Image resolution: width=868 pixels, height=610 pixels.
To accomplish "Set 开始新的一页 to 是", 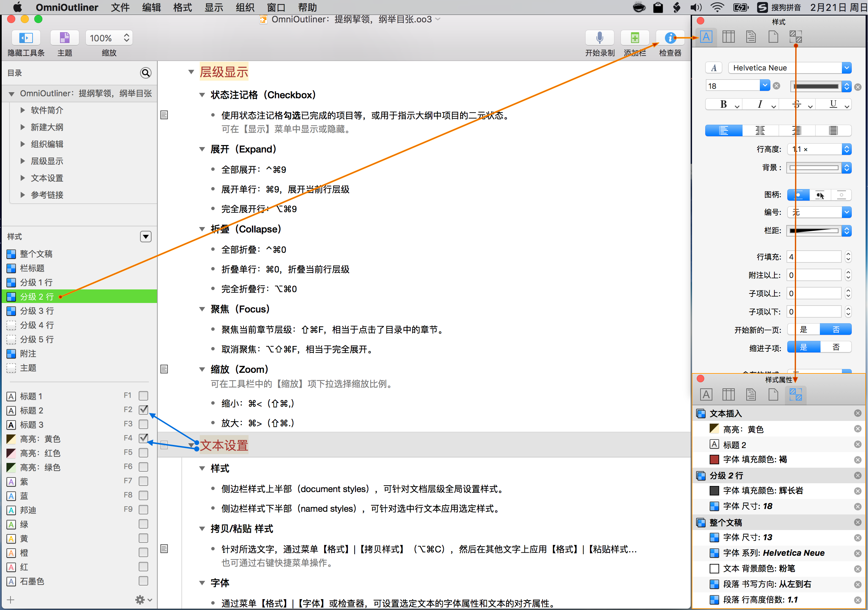I will (x=803, y=329).
